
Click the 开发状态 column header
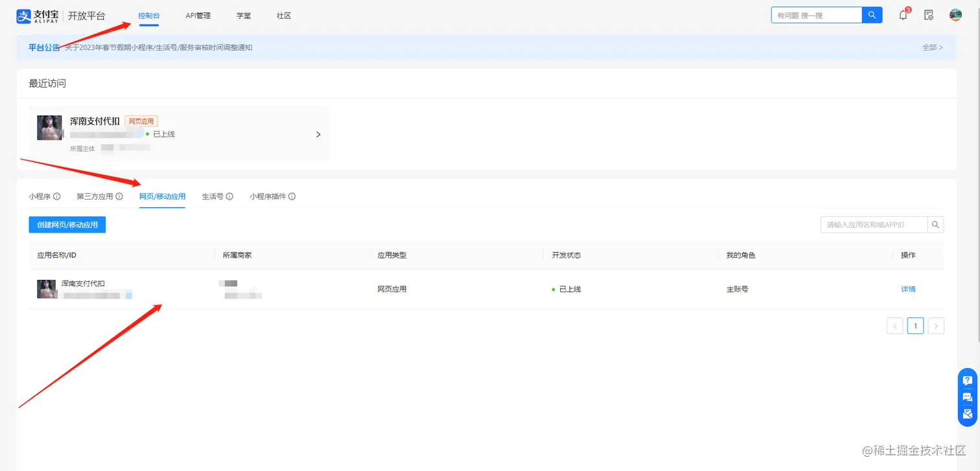tap(566, 255)
